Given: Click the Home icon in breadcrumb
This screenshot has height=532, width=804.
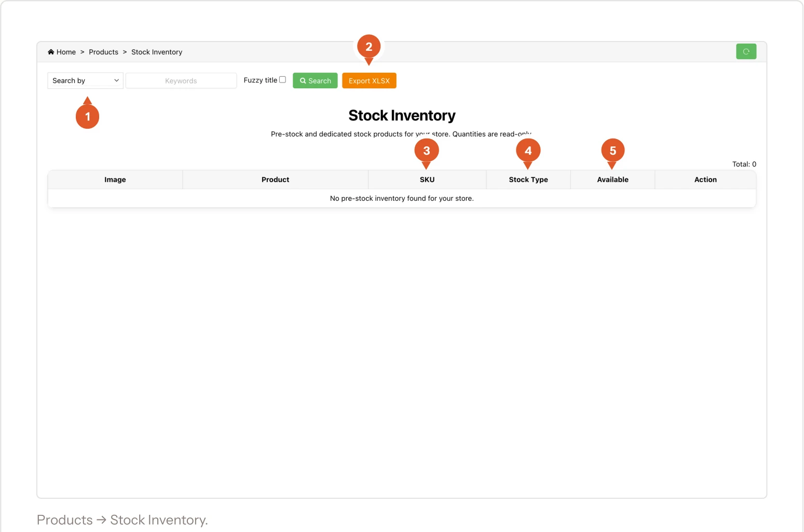Looking at the screenshot, I should pyautogui.click(x=51, y=52).
